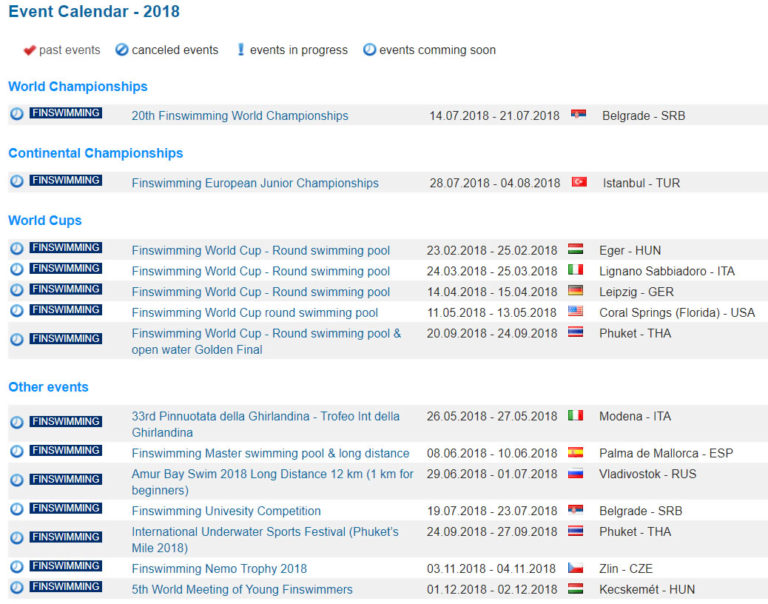This screenshot has height=604, width=768.
Task: Click the USA flag beside Coral Springs
Action: click(x=576, y=311)
